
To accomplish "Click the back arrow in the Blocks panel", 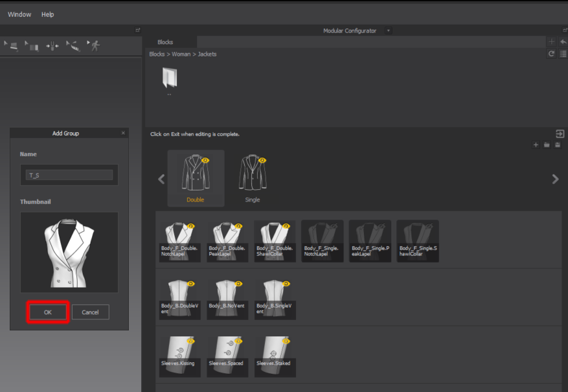I will (562, 41).
